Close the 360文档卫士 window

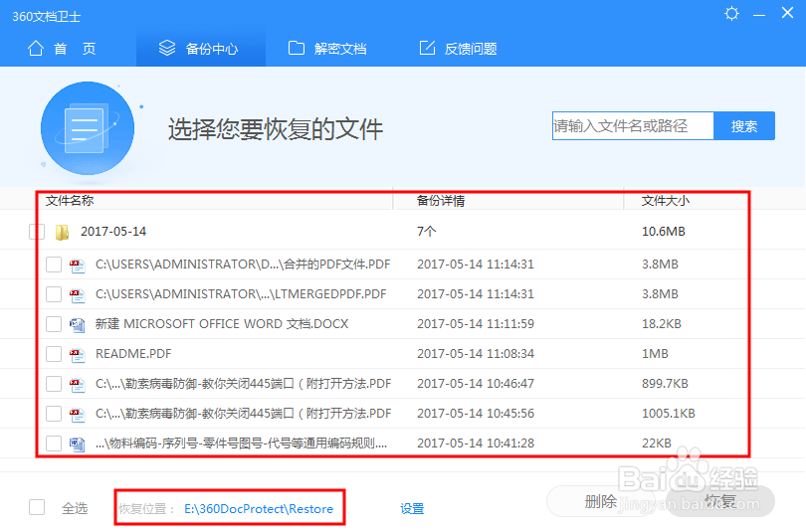[787, 13]
